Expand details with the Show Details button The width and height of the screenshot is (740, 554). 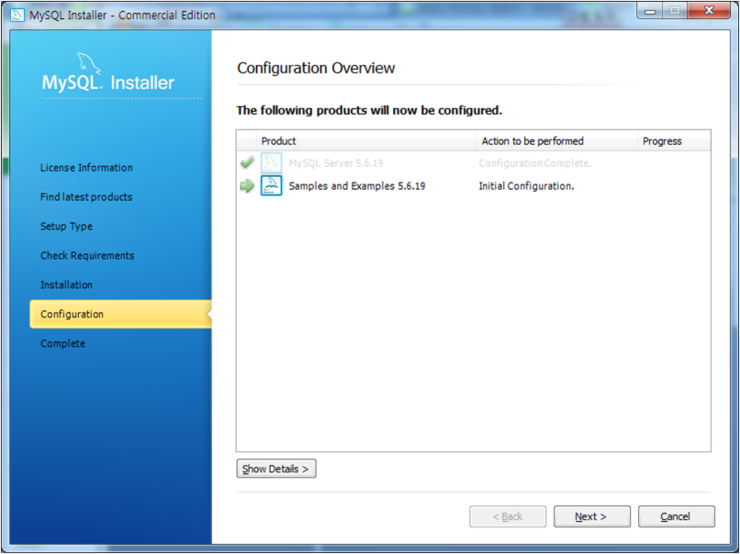point(276,469)
